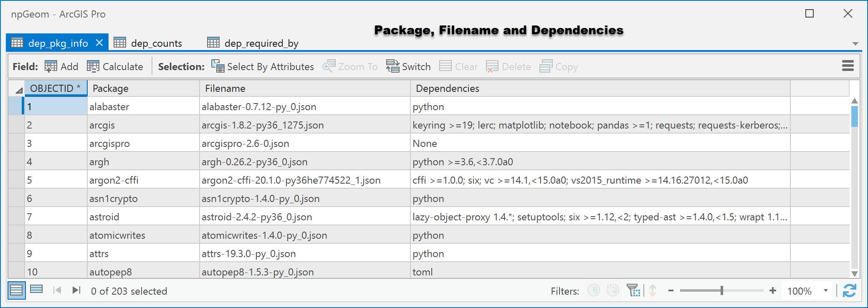Click the scrollbar up arrow

pyautogui.click(x=855, y=101)
